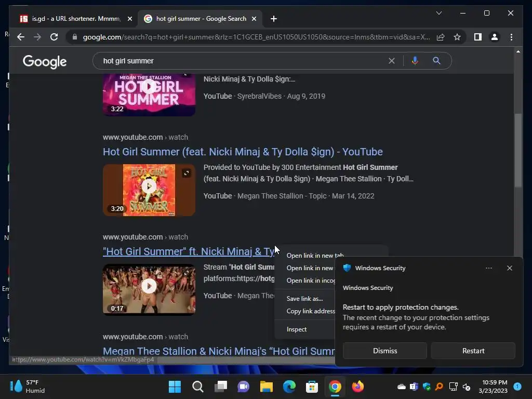Image resolution: width=532 pixels, height=399 pixels.
Task: Open the Chrome side panel
Action: [478, 37]
